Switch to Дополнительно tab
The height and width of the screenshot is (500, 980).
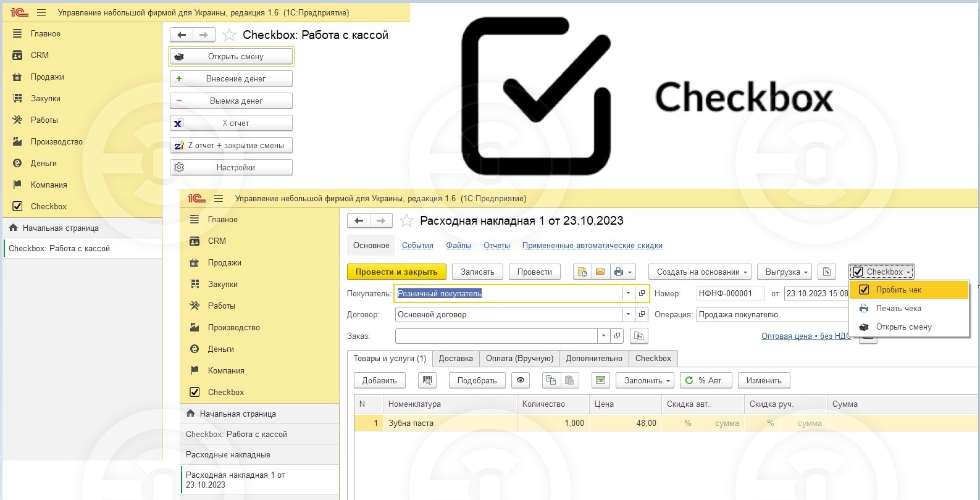click(594, 358)
